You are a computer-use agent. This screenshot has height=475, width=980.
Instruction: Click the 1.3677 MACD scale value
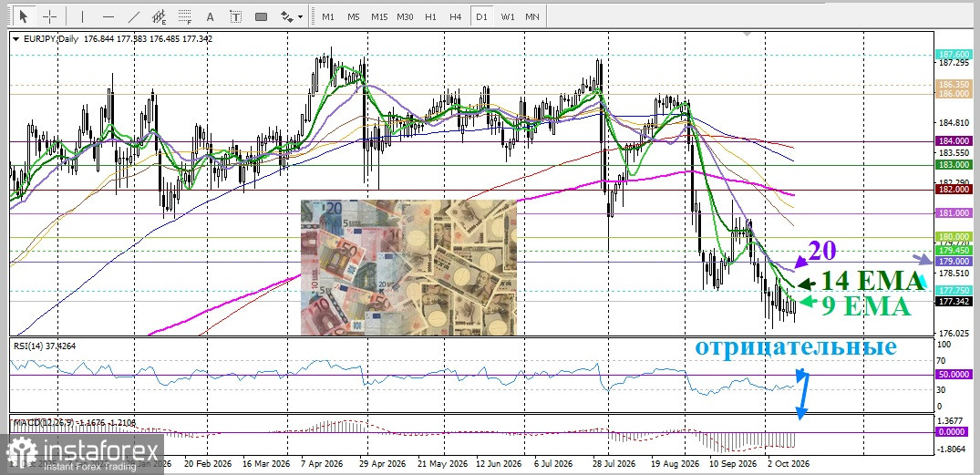[x=951, y=420]
